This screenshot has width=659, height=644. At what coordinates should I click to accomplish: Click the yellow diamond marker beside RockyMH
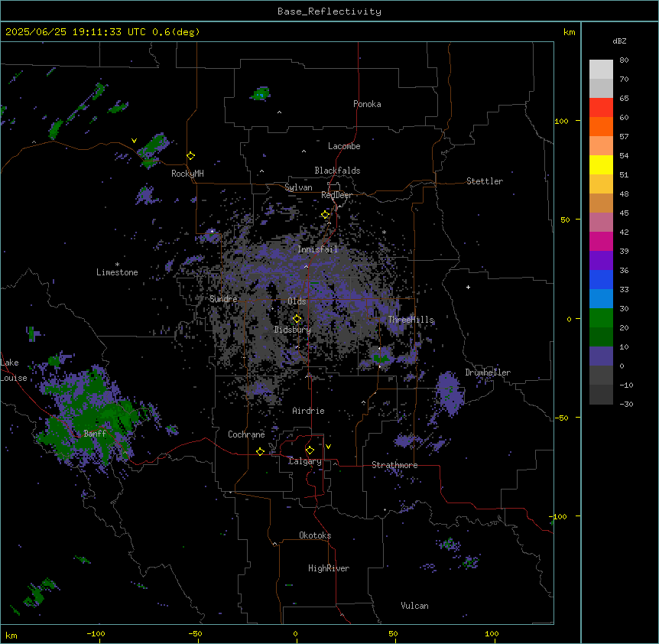click(191, 156)
